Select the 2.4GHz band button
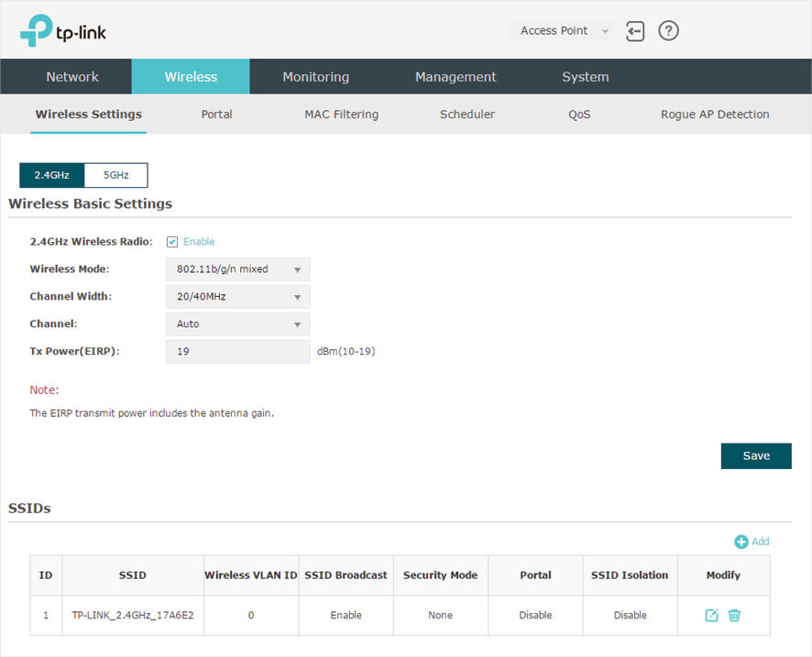The image size is (812, 657). pyautogui.click(x=52, y=175)
